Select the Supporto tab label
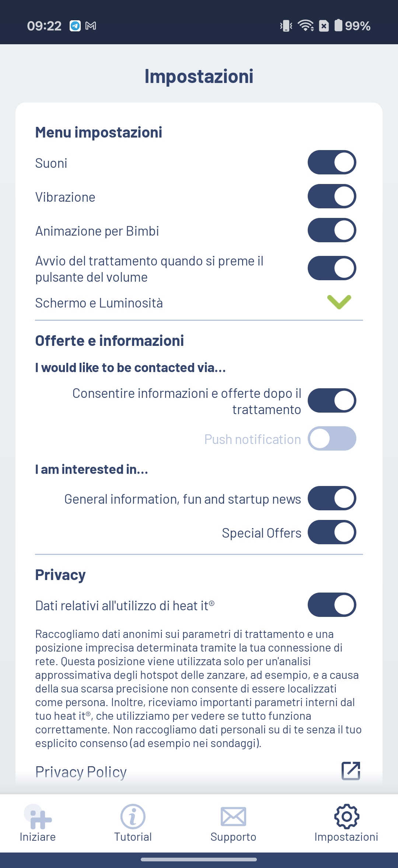Viewport: 398px width, 868px height. coord(233,837)
